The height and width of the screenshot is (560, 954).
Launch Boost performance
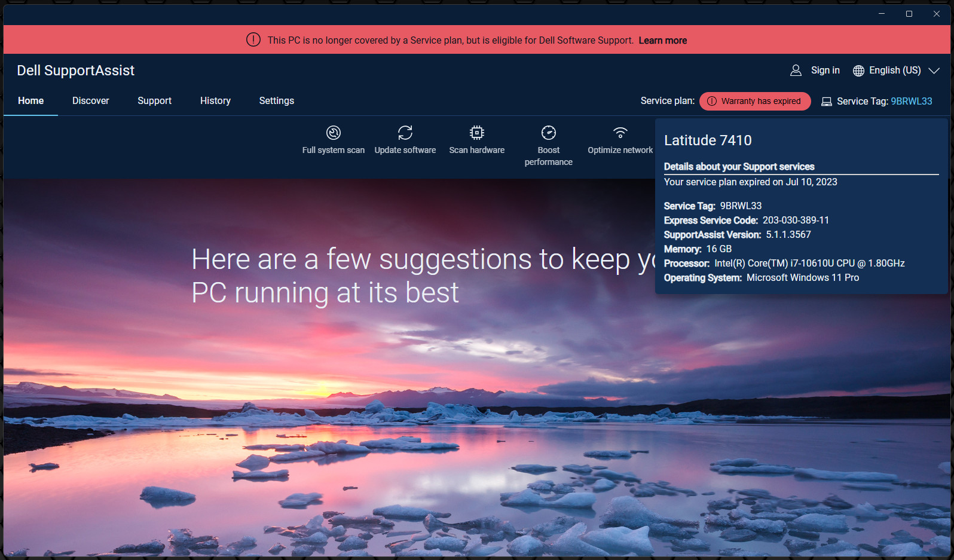(x=549, y=146)
